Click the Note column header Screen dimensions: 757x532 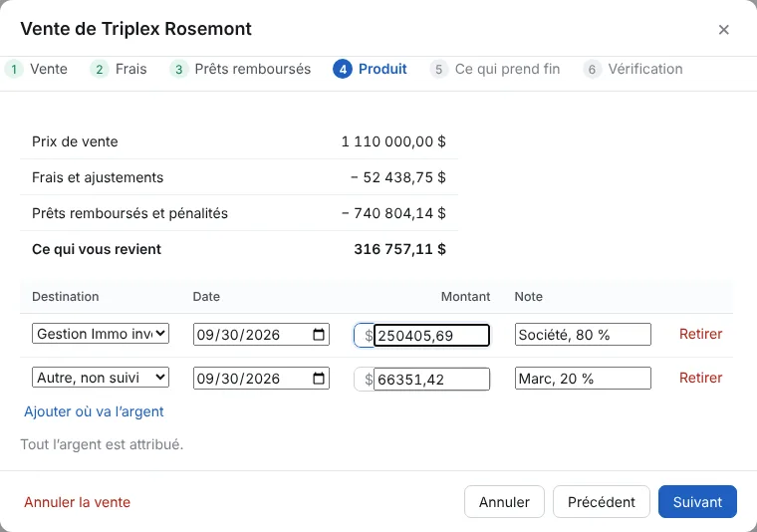(x=528, y=297)
